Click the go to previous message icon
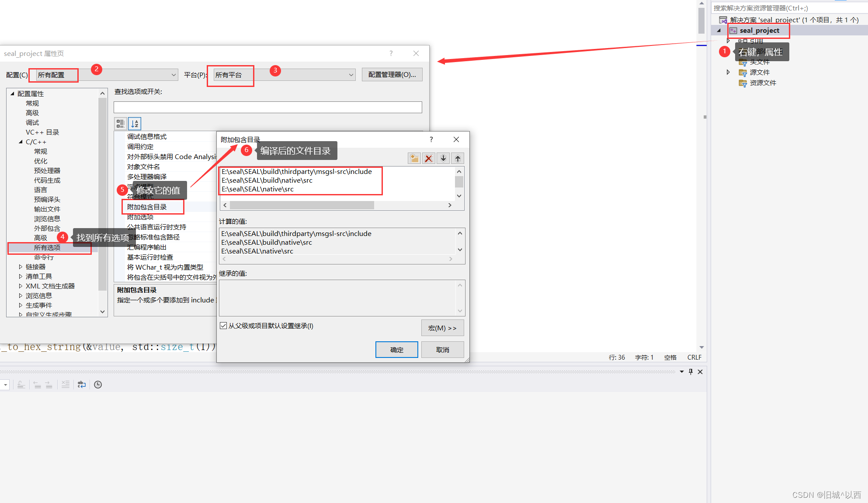The width and height of the screenshot is (868, 503). click(x=37, y=385)
